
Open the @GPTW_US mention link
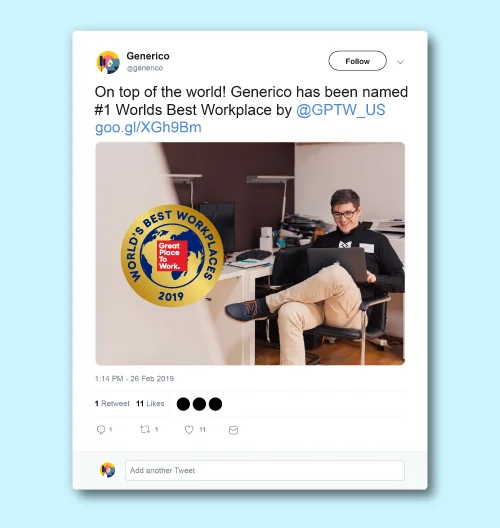point(341,110)
